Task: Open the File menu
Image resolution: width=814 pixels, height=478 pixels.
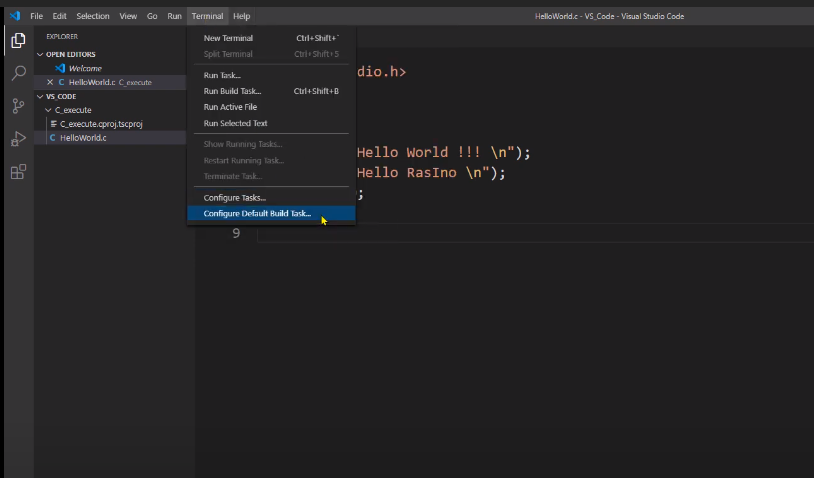Action: 36,16
